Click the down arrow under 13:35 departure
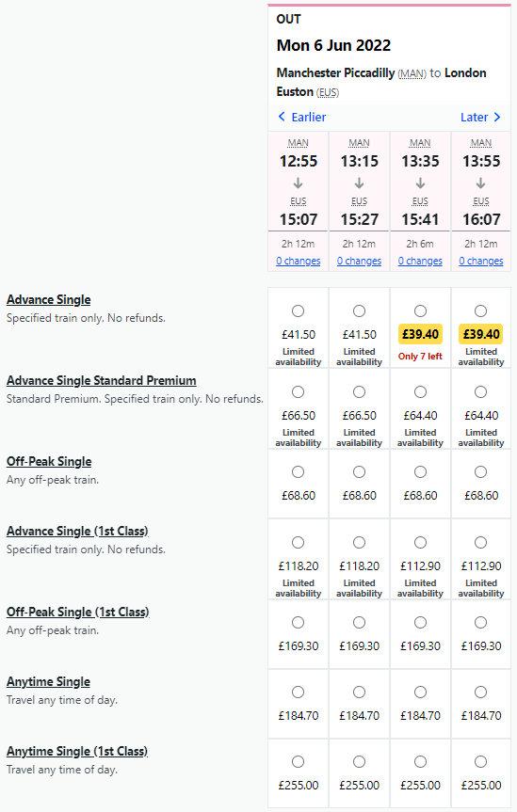The height and width of the screenshot is (812, 517). [x=421, y=183]
